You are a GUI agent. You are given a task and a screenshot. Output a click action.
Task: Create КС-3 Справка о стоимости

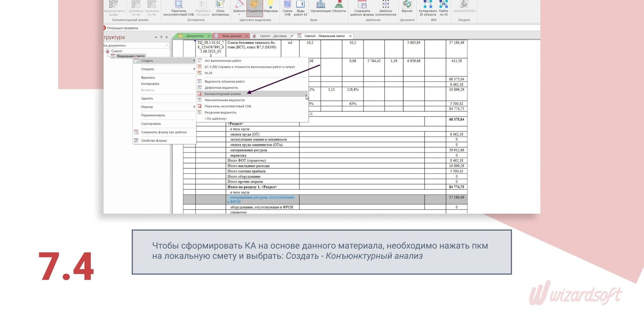(x=250, y=67)
